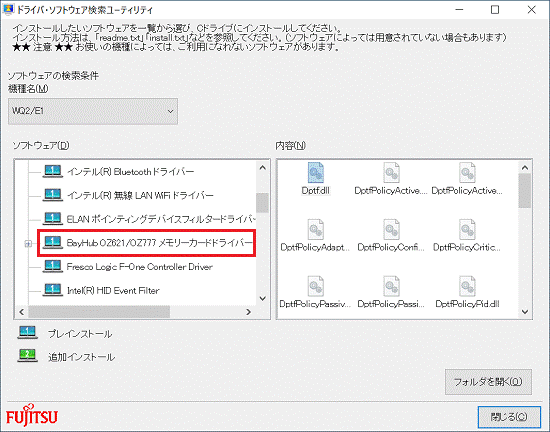
Task: Click the 閉じる(C) button
Action: [x=509, y=417]
